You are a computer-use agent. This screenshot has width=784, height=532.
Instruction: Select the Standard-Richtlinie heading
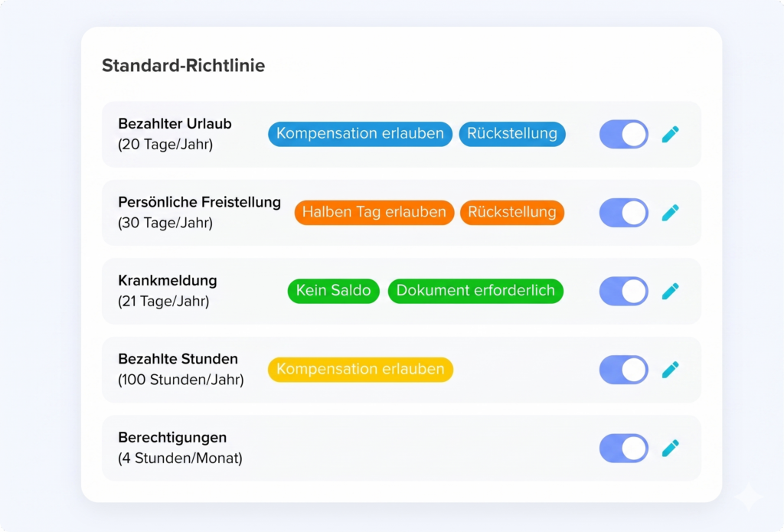click(182, 66)
